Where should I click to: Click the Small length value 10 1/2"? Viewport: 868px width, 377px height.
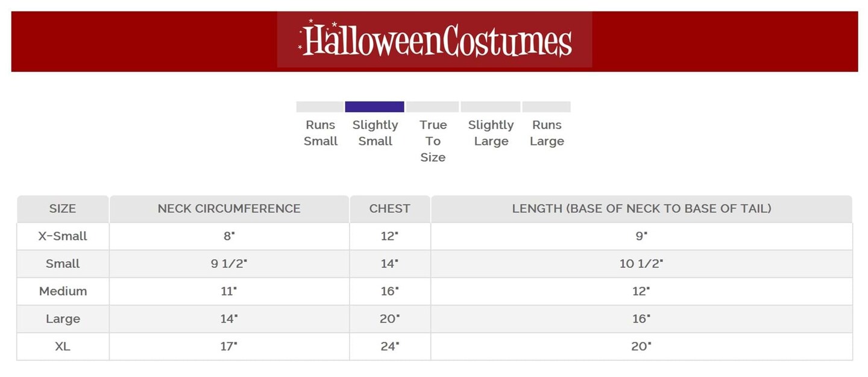641,264
